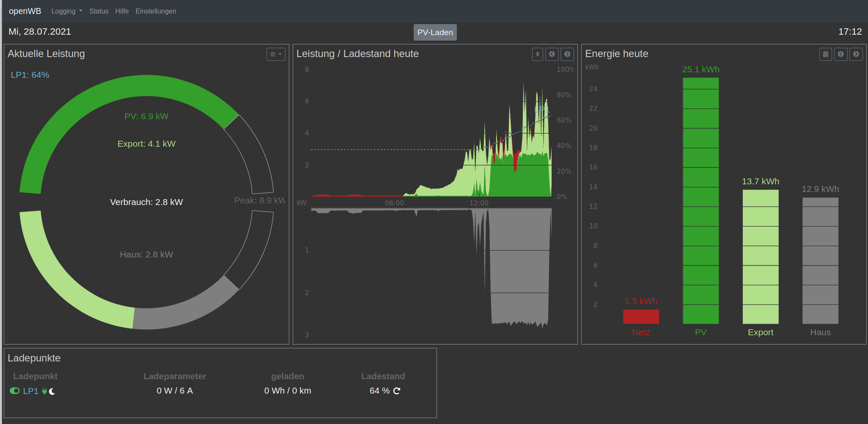Open the Einstellungen menu item

(x=156, y=11)
